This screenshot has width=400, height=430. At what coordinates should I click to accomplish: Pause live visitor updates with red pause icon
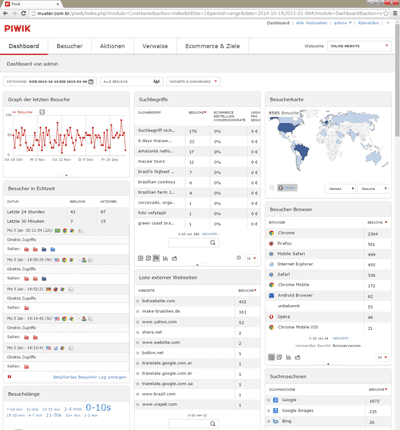[9, 377]
